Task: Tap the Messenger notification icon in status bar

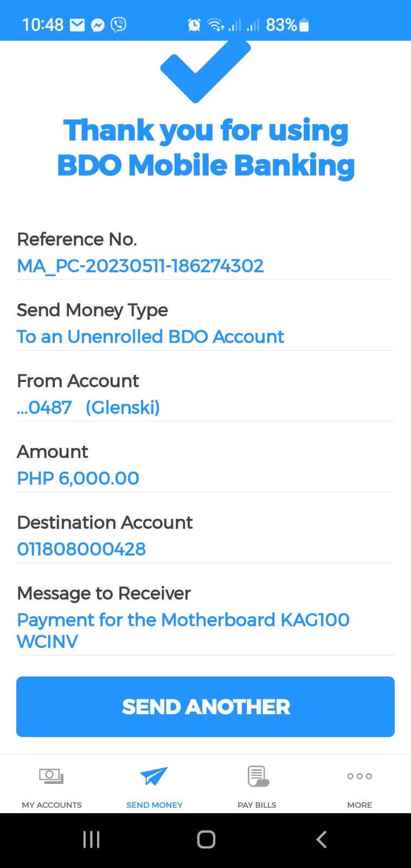Action: (98, 25)
